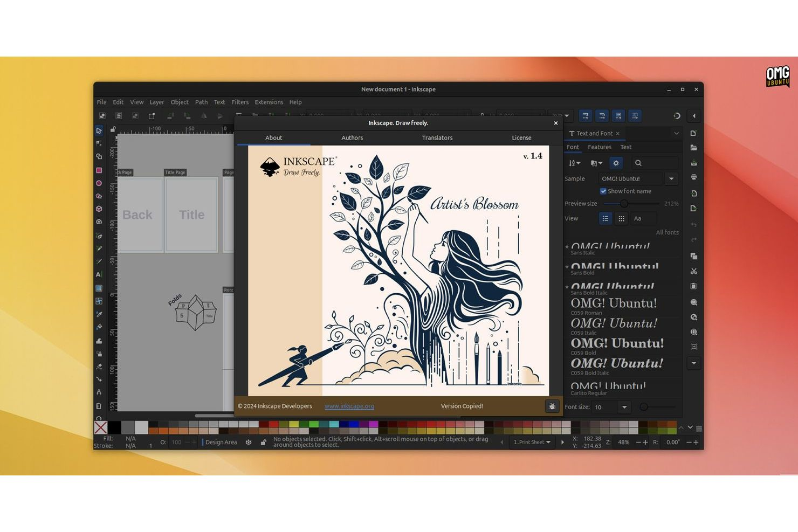Screen dimensions: 798x532
Task: Click the Open document folder icon
Action: pyautogui.click(x=694, y=147)
